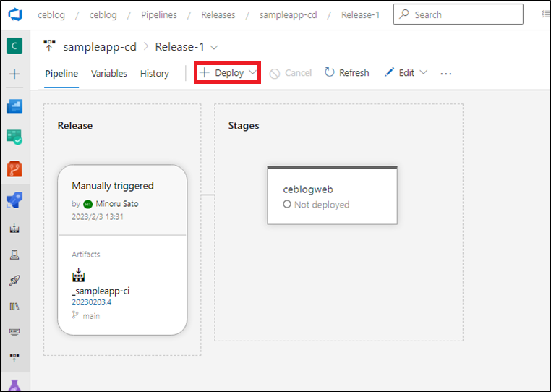
Task: Click the main branch icon
Action: (75, 315)
